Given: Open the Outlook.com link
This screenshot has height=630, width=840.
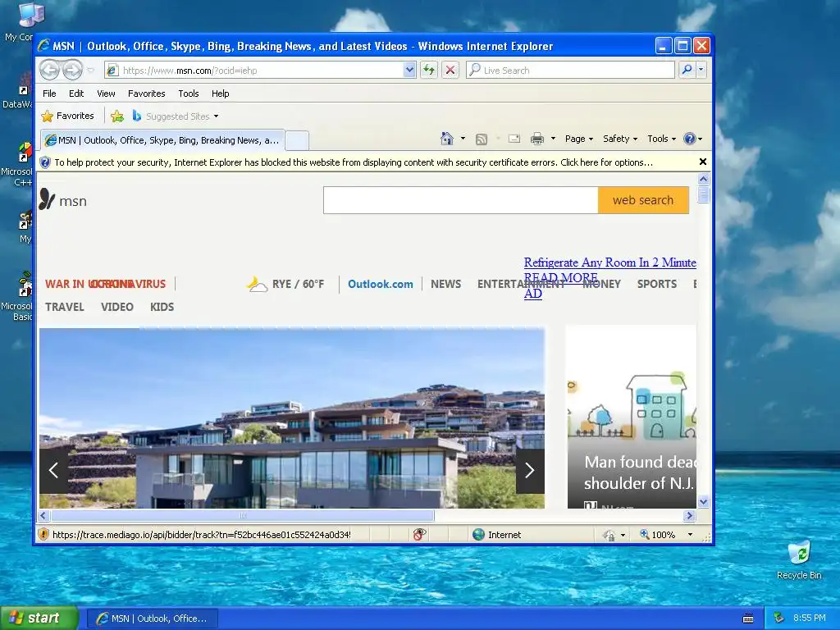Looking at the screenshot, I should [381, 284].
